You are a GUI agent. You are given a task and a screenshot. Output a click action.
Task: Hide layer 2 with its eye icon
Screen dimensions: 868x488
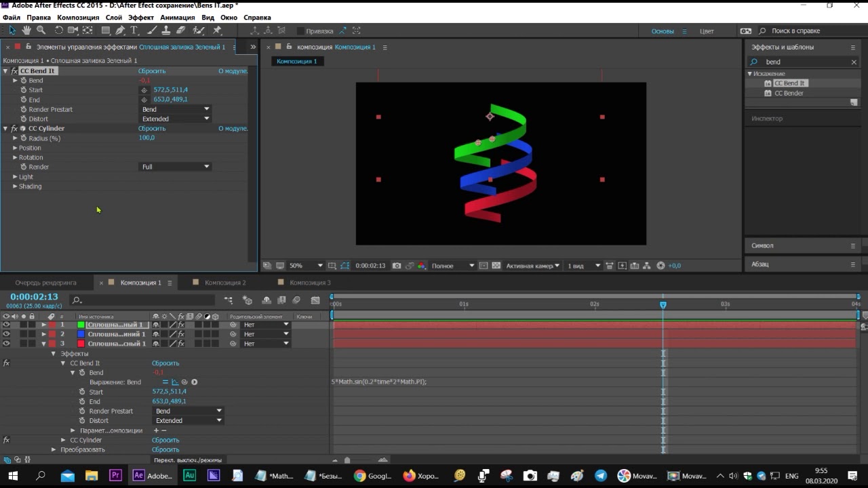pos(6,334)
